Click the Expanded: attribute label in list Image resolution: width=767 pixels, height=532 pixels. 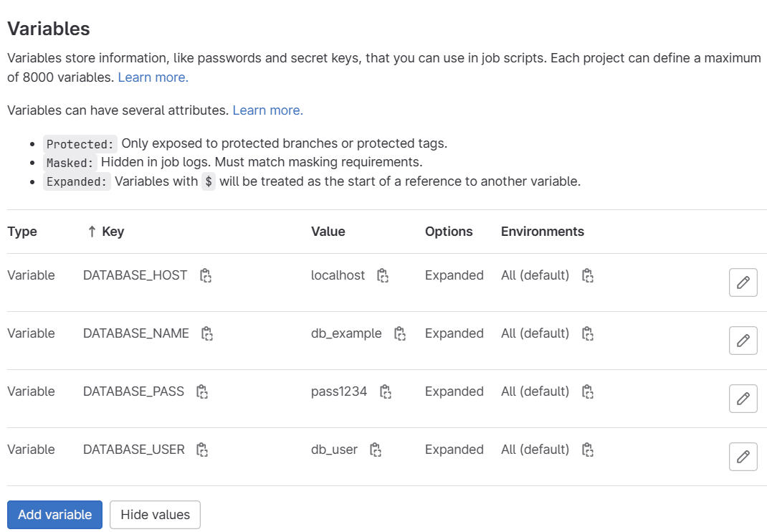[77, 181]
